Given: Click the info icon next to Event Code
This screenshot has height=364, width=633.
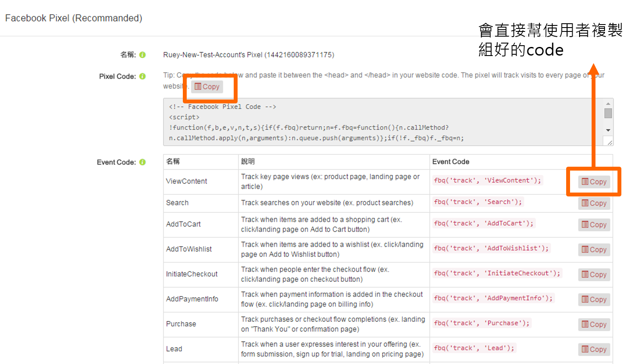Looking at the screenshot, I should click(142, 162).
